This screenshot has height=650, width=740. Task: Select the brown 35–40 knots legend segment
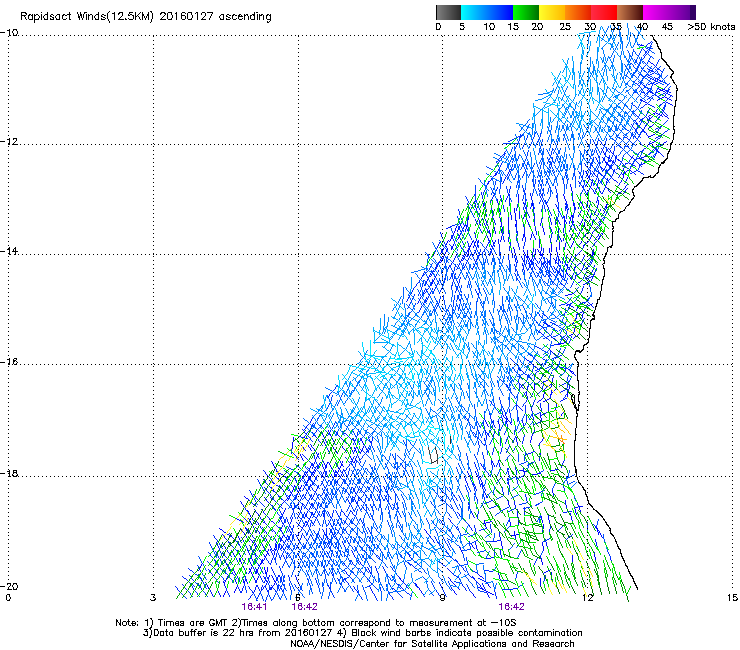(630, 12)
